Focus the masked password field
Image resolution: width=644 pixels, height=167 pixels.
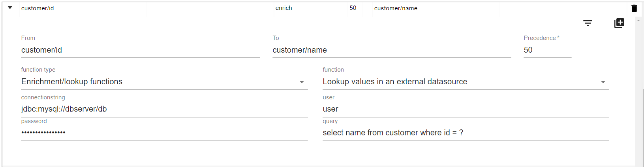click(164, 133)
